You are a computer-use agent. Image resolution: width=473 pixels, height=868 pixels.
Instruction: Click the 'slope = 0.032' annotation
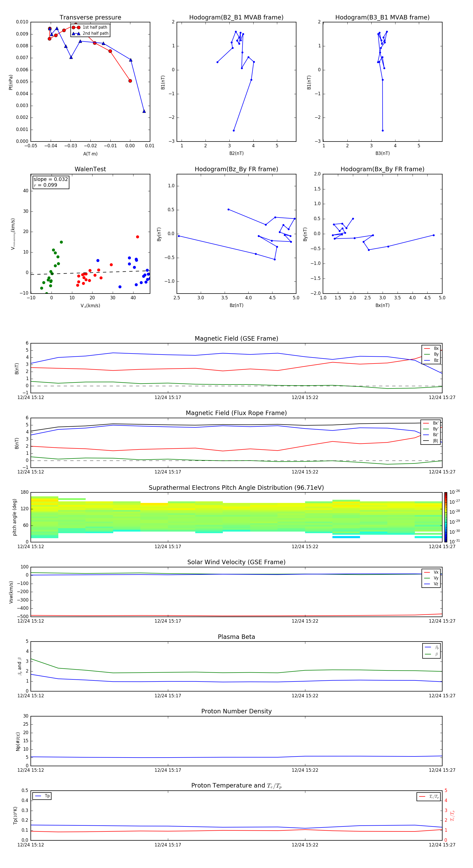[51, 179]
